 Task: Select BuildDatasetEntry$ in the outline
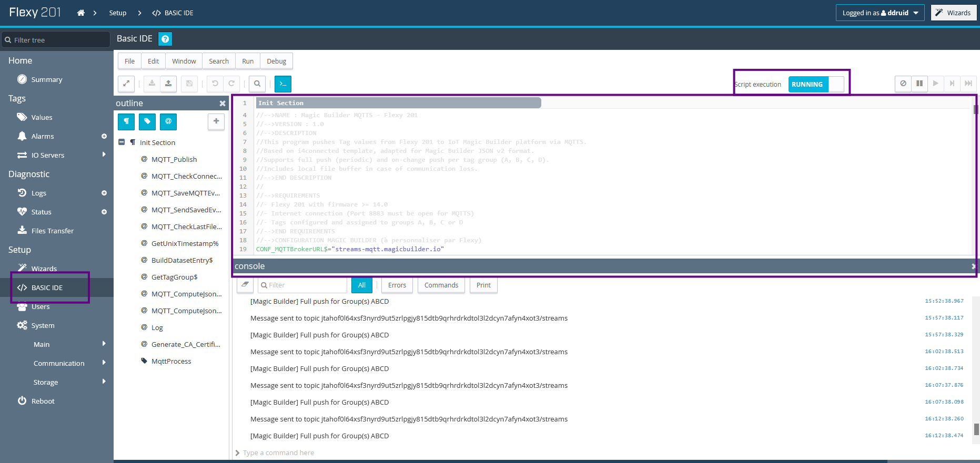[182, 260]
